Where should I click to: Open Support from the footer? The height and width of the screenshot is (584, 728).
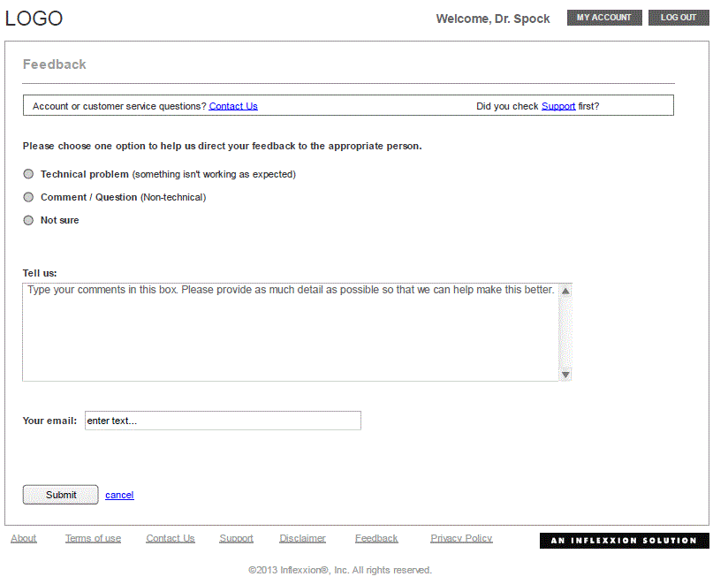click(x=236, y=539)
